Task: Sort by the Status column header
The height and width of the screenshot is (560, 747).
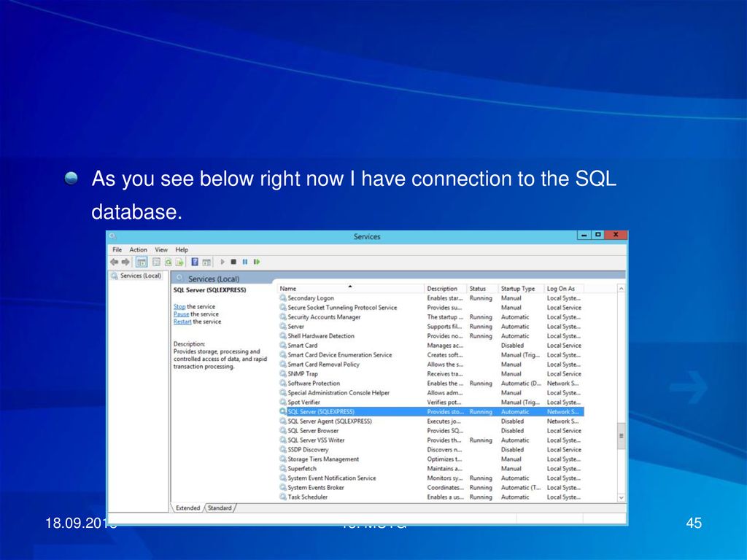Action: pos(482,289)
